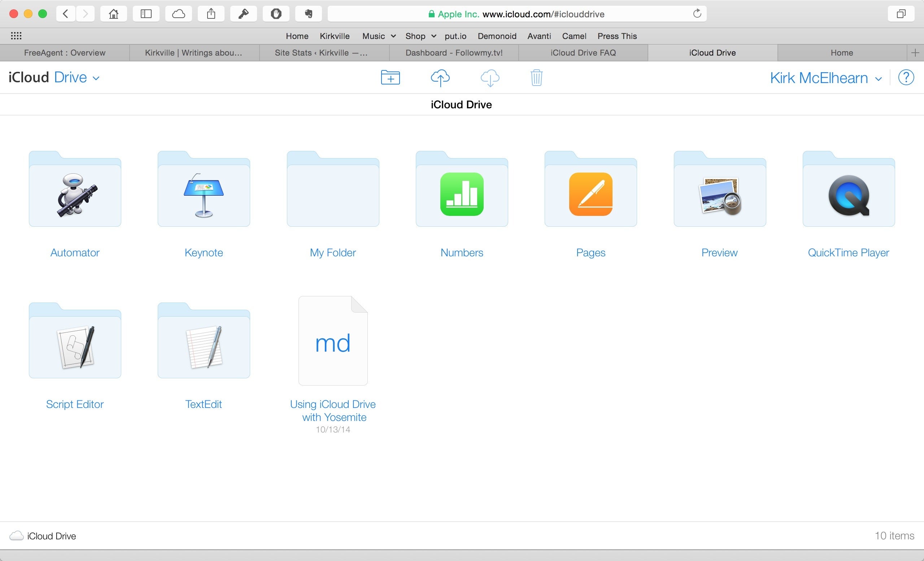Switch to FreeAgent : Overview tab

(x=65, y=53)
